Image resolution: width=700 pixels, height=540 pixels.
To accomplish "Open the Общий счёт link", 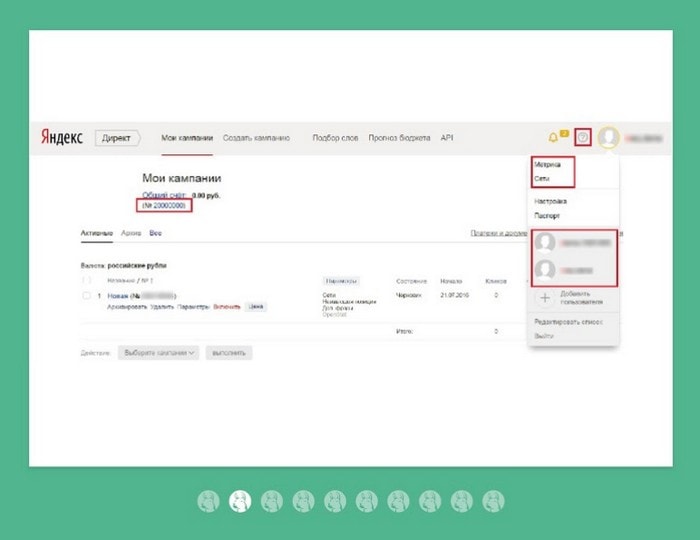I will tap(164, 195).
